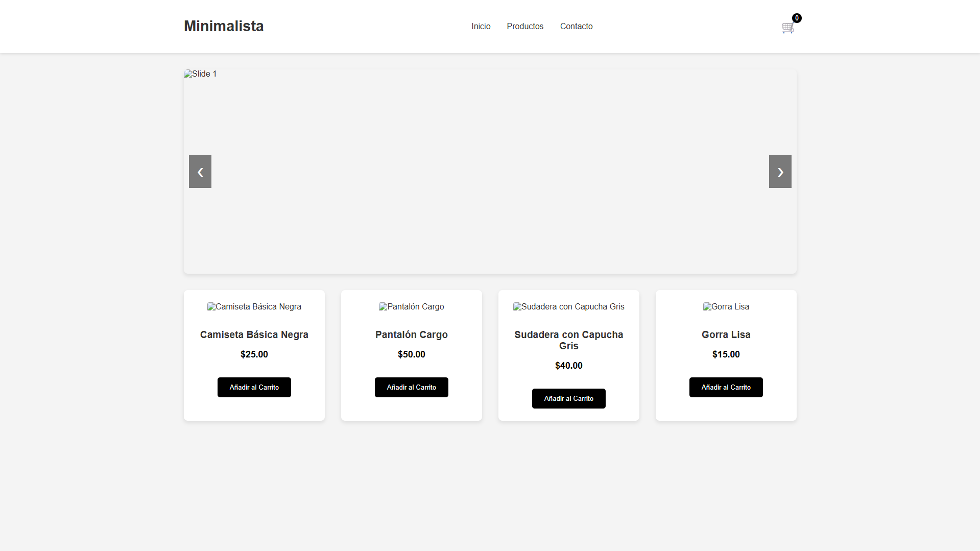Open the Inicio nav link

click(x=481, y=26)
